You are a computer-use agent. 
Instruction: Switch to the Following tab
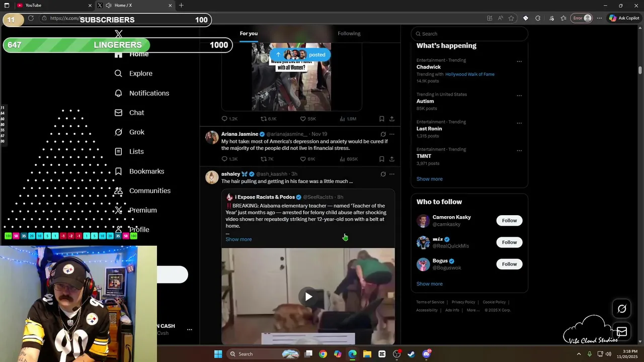(x=349, y=34)
